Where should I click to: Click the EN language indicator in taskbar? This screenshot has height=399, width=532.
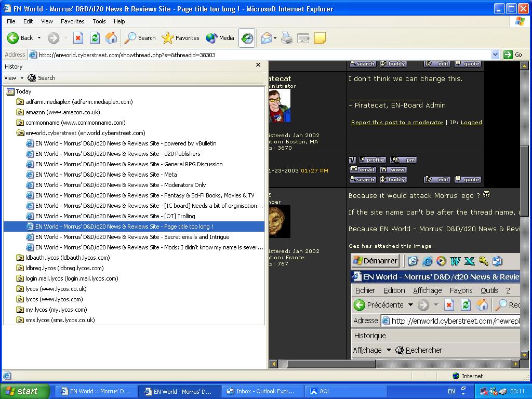coord(451,392)
